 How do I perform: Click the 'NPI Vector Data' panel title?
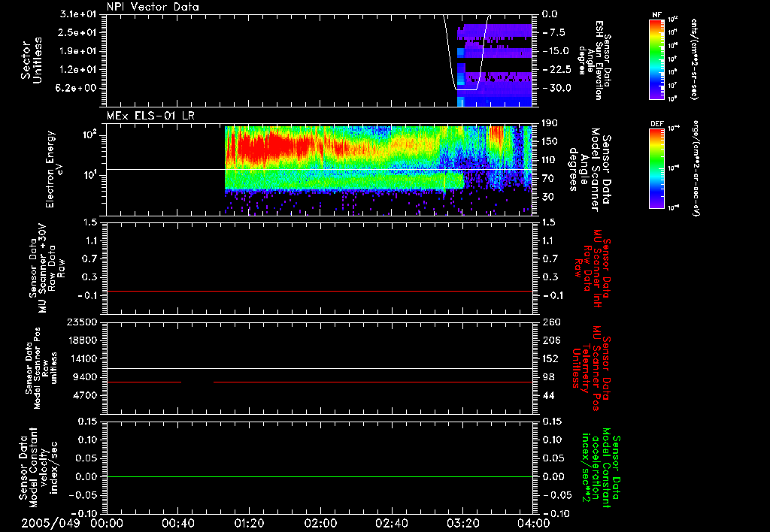(153, 7)
